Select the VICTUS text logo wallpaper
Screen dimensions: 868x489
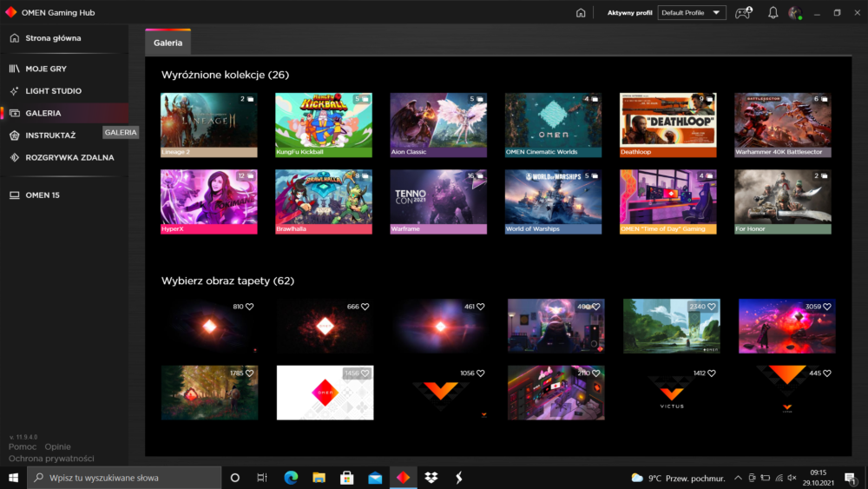click(x=672, y=393)
